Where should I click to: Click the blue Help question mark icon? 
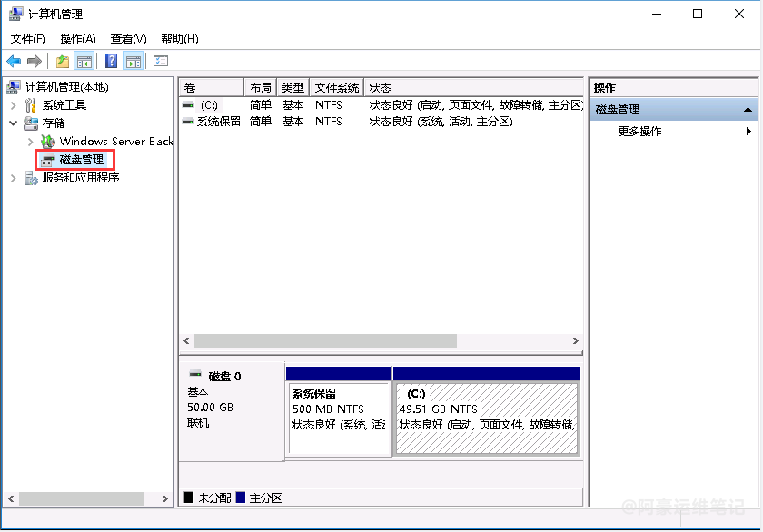111,61
